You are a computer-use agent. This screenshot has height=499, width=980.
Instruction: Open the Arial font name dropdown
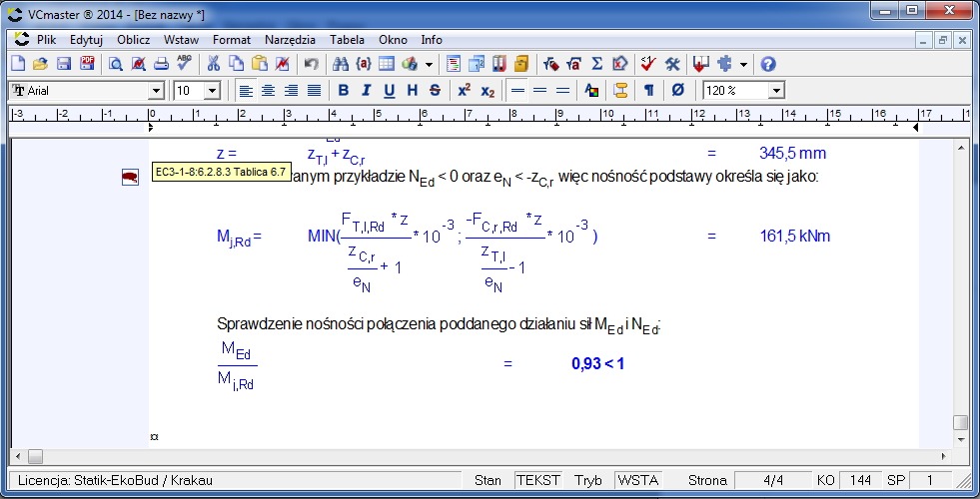156,91
